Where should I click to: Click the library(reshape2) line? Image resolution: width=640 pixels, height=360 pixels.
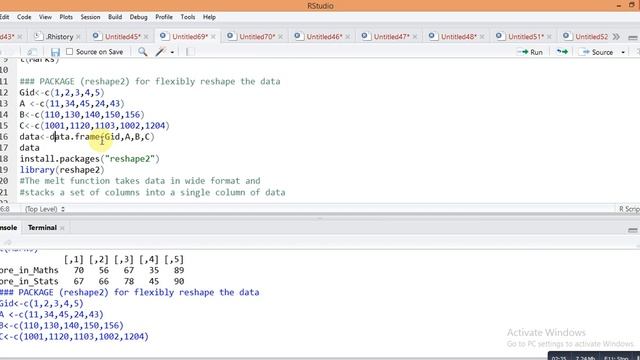(x=62, y=170)
